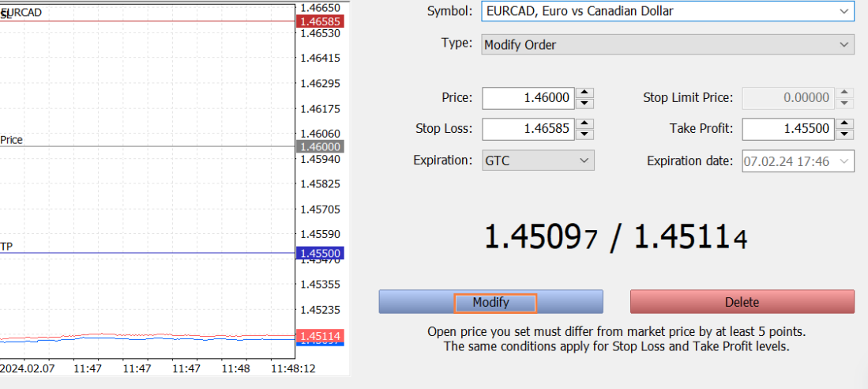
Task: Select the Take Profit input field
Action: point(787,129)
